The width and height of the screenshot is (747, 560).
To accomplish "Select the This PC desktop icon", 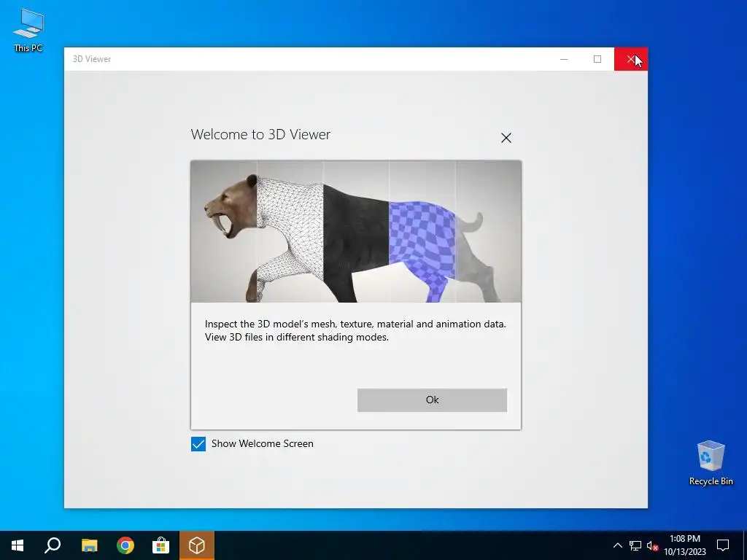I will (28, 30).
